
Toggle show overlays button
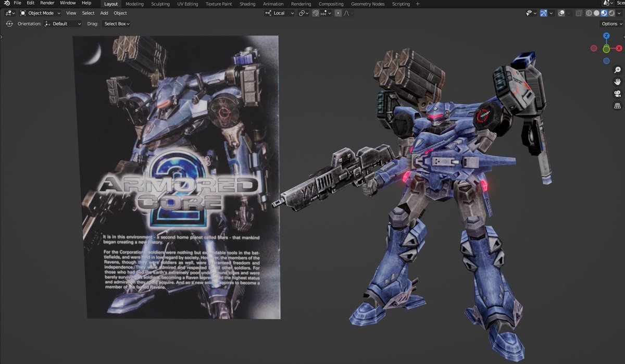561,13
